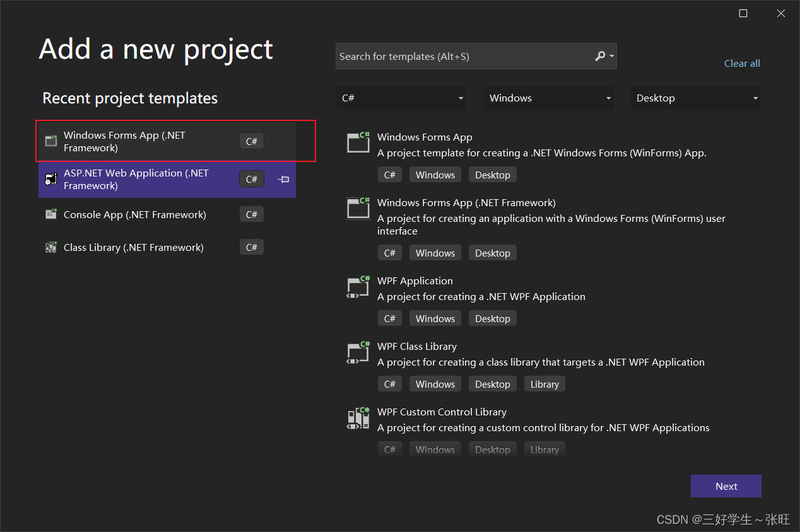This screenshot has width=800, height=532.
Task: Click the recent Console App icon
Action: pyautogui.click(x=51, y=214)
